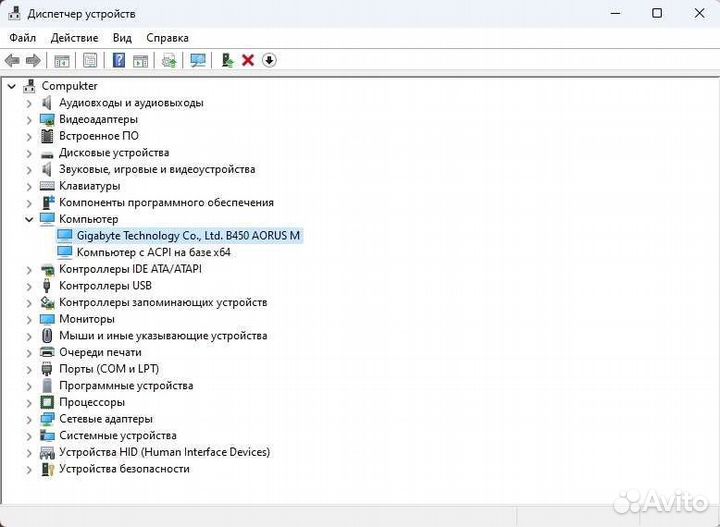Viewport: 720px width, 527px height.
Task: Open the Файл menu
Action: (22, 38)
